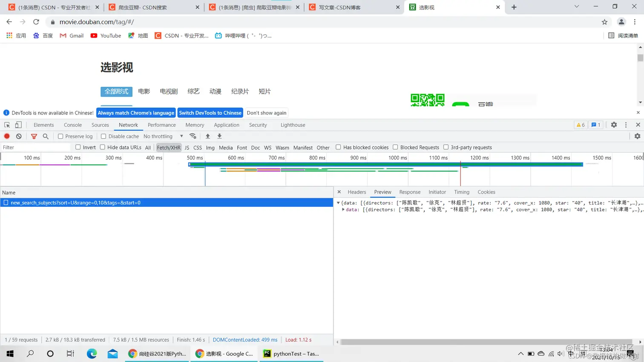Show the Headers tab of request

[357, 192]
